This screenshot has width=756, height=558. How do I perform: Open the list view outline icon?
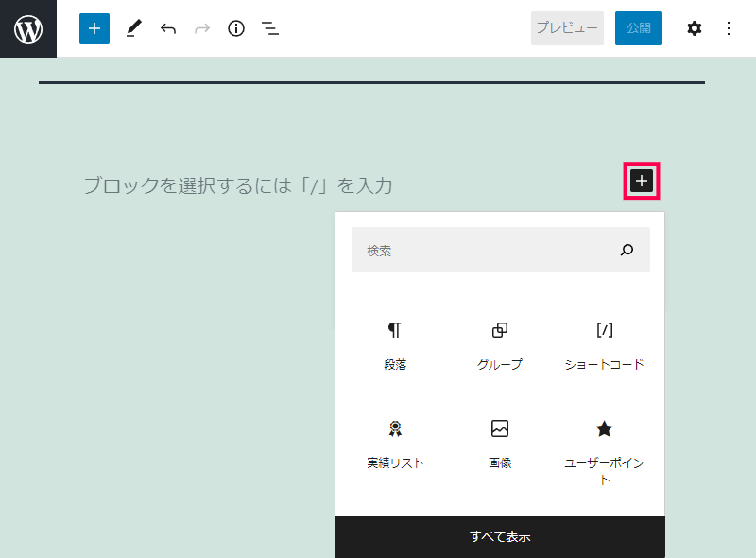point(270,28)
